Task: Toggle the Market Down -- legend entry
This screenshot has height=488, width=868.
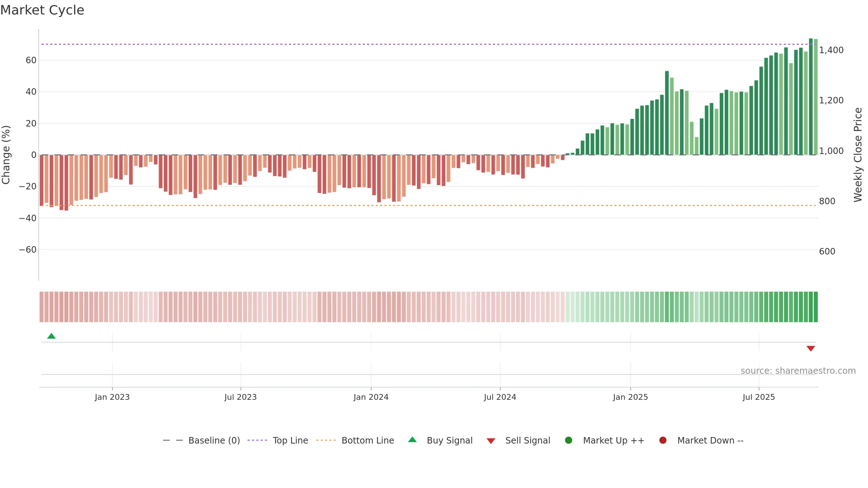Action: (x=701, y=440)
